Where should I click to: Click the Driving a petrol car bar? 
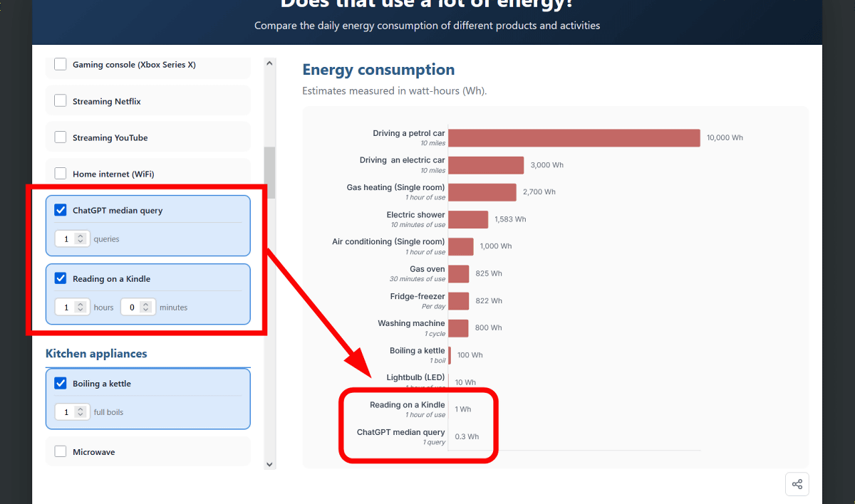pyautogui.click(x=574, y=138)
